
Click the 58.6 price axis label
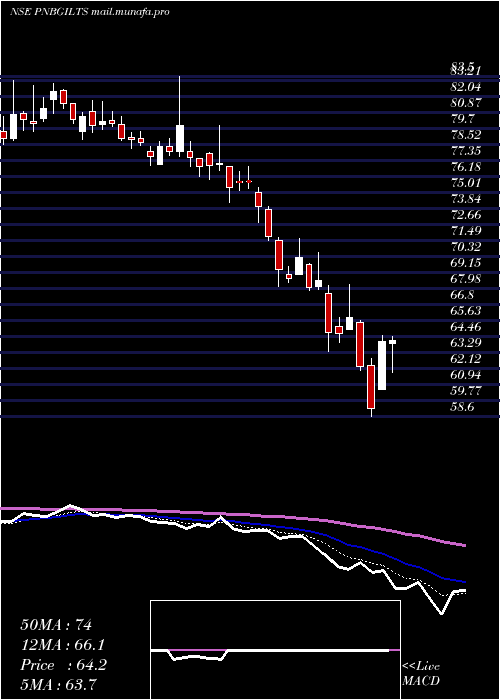pos(462,407)
